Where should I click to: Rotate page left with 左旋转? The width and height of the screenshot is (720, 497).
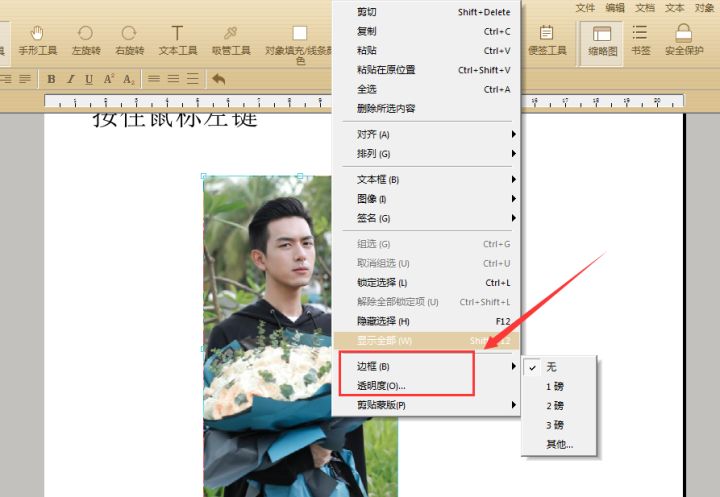coord(86,40)
